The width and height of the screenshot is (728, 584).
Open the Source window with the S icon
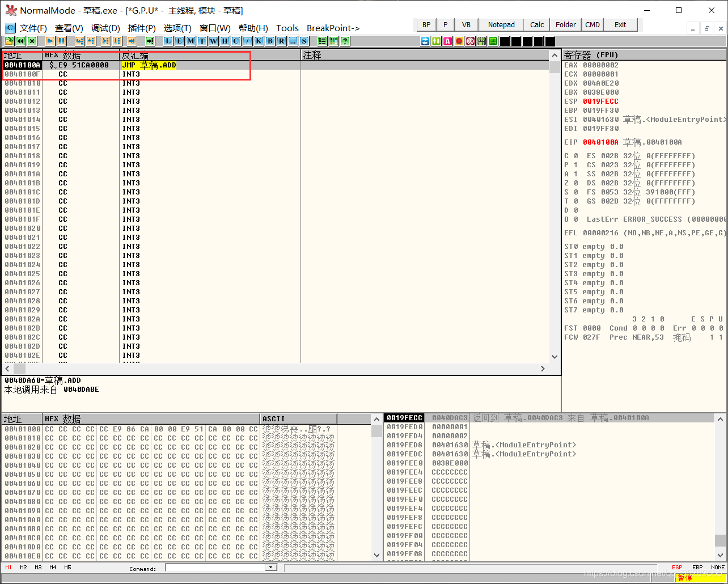pos(304,41)
